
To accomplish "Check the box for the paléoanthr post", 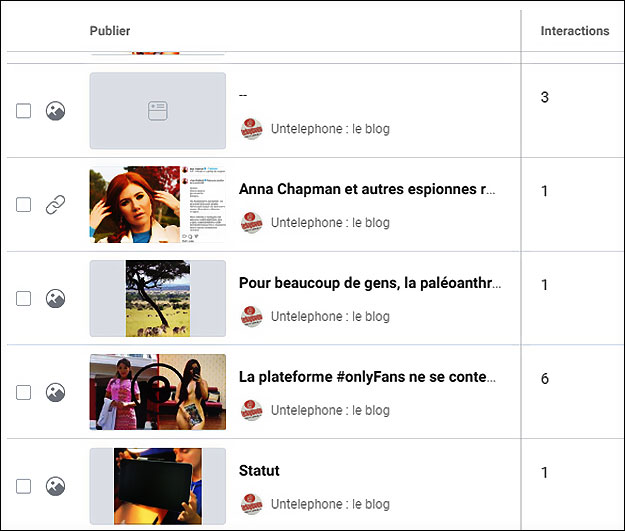I will [x=24, y=298].
